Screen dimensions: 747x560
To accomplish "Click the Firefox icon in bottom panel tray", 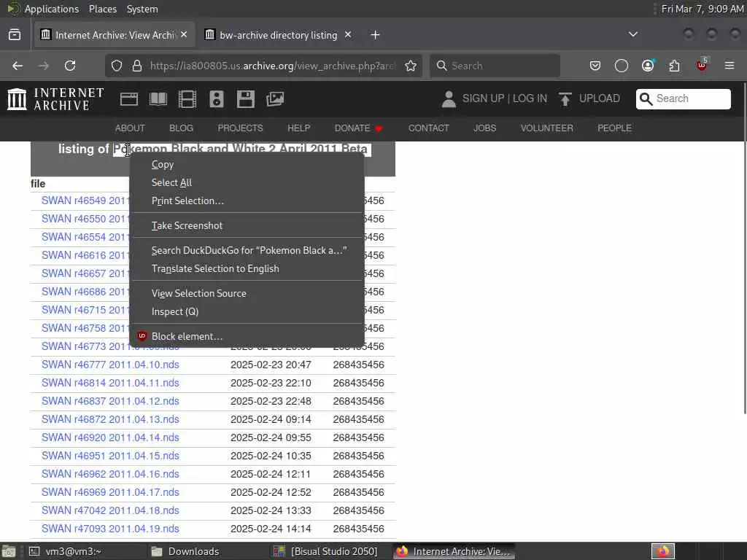I will click(x=663, y=551).
